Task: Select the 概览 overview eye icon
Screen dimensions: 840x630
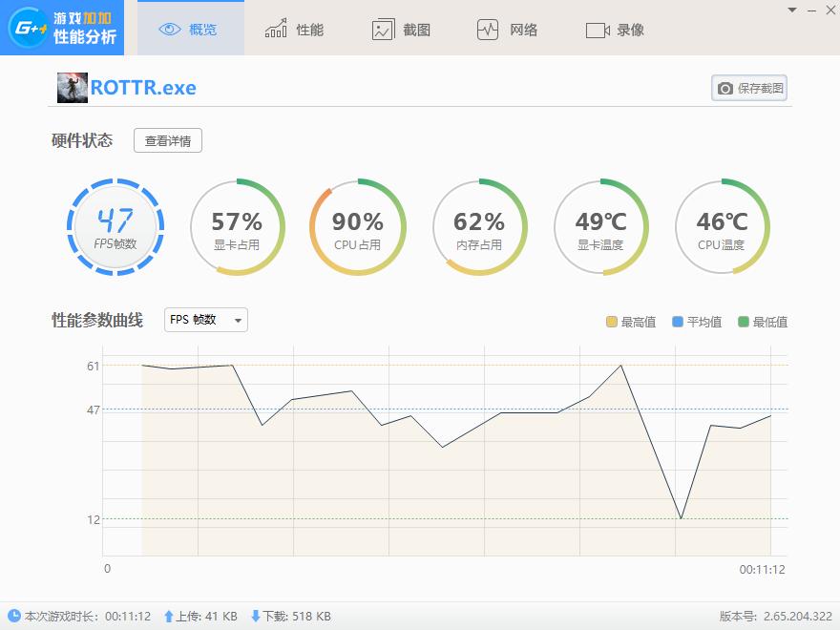Action: tap(168, 29)
